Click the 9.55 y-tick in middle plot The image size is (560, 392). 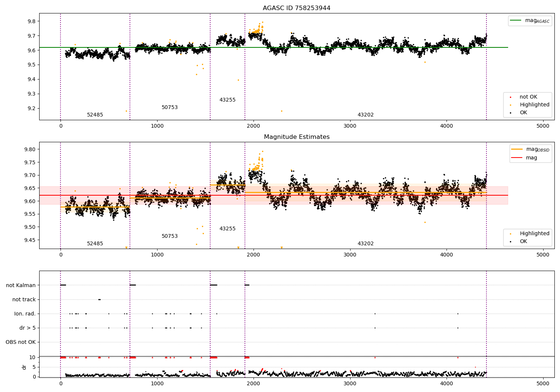pyautogui.click(x=30, y=214)
